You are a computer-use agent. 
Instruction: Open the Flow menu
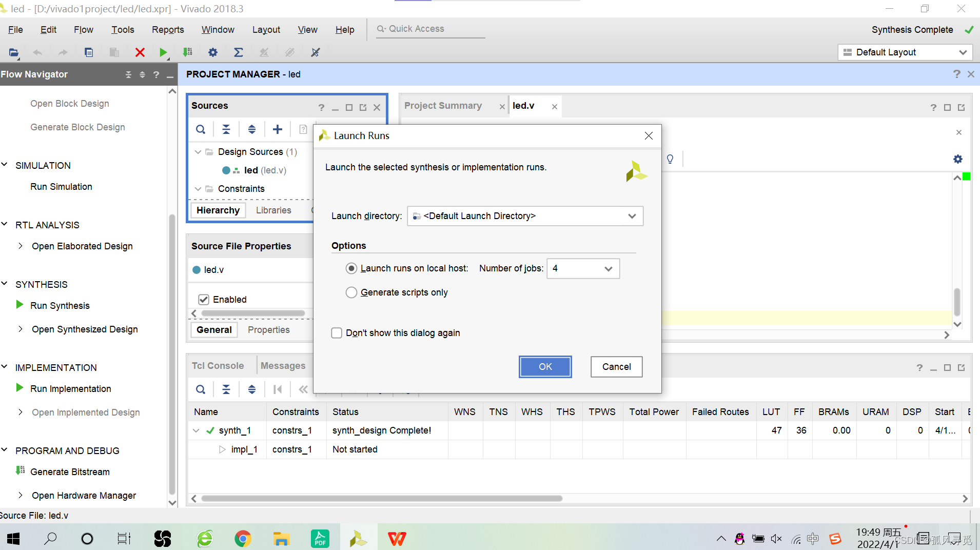point(83,30)
